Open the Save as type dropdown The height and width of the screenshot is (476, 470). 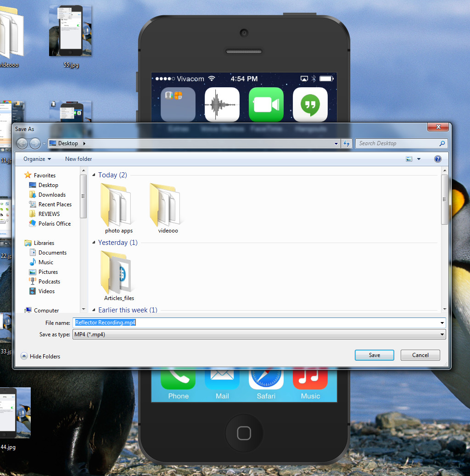click(259, 334)
